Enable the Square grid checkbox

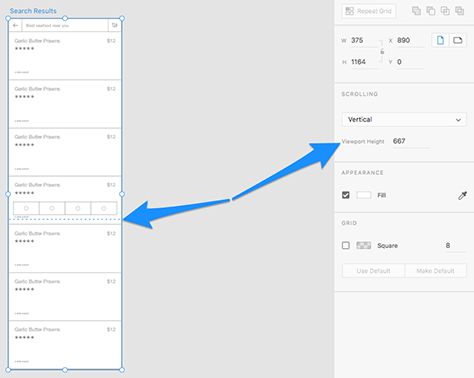346,246
